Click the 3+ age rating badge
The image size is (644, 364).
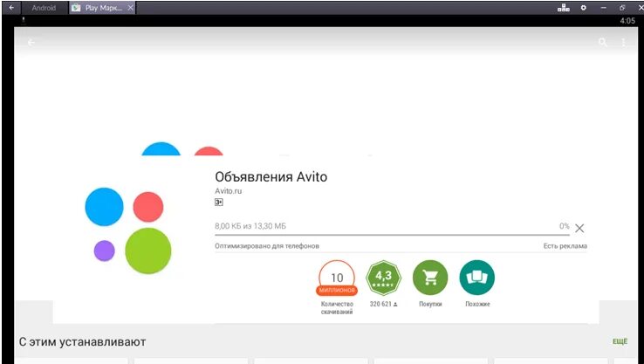coord(219,203)
